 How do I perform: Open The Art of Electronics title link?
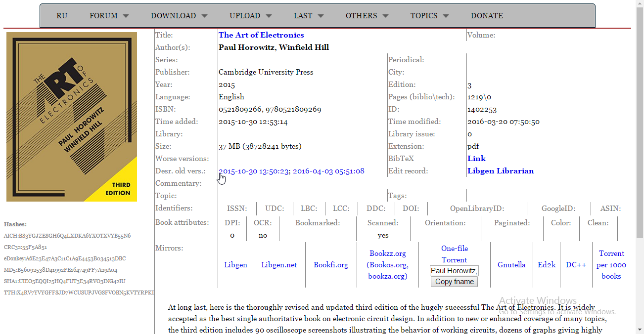(261, 35)
